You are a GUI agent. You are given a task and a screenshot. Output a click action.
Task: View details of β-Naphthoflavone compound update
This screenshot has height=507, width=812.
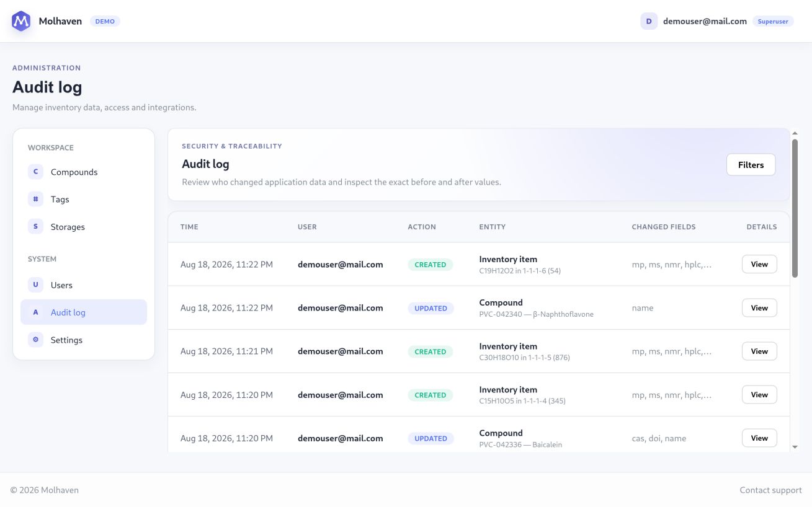[x=759, y=307]
